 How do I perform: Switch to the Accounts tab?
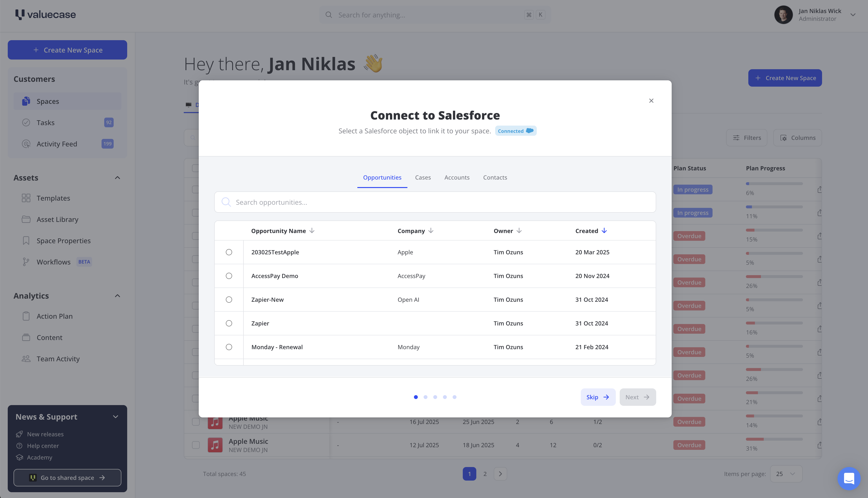(457, 178)
